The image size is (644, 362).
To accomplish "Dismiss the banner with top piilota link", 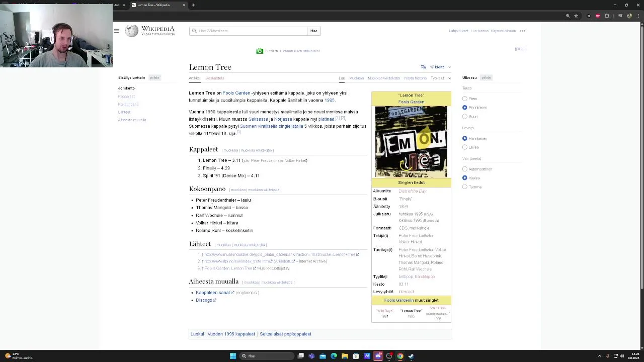I will pos(521,49).
